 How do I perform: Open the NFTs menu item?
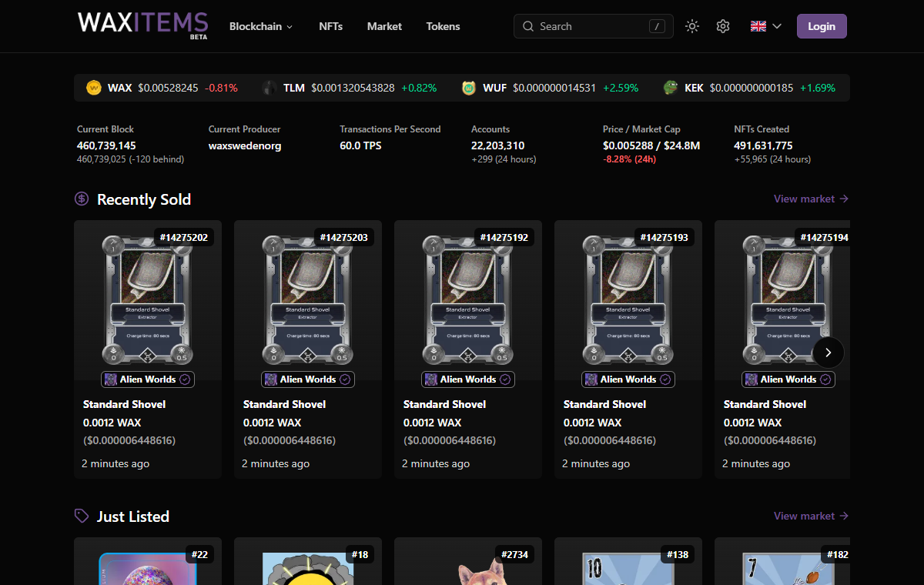pyautogui.click(x=331, y=26)
